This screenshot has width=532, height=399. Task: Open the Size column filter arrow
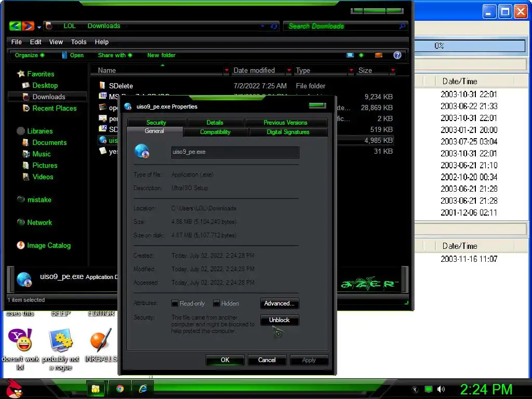pos(393,70)
